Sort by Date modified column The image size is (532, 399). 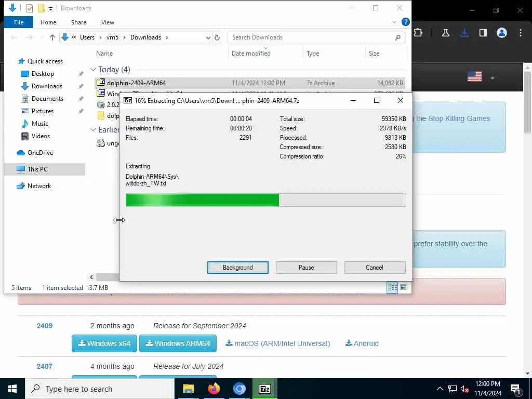[251, 54]
